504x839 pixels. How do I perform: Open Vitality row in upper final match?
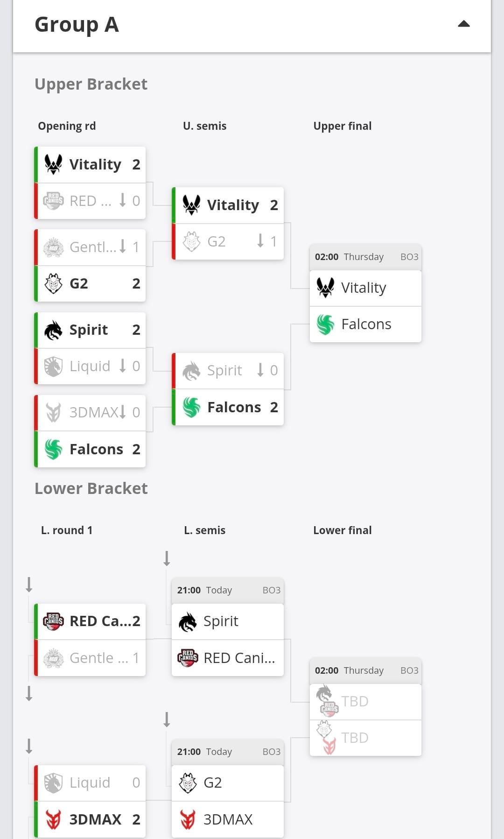point(365,288)
